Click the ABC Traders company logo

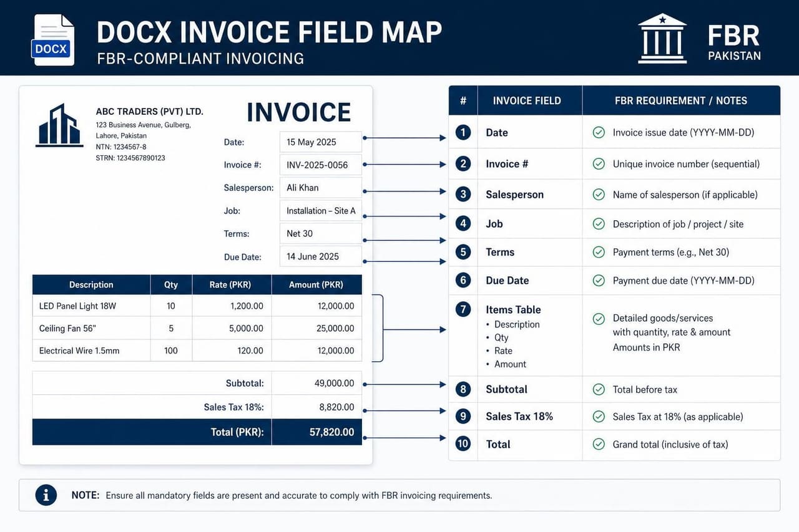click(59, 125)
